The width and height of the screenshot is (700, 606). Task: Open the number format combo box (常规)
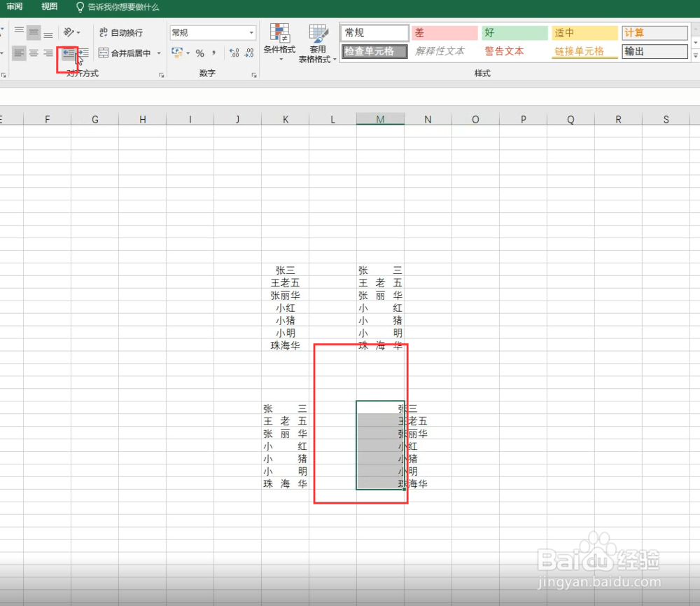(x=213, y=33)
